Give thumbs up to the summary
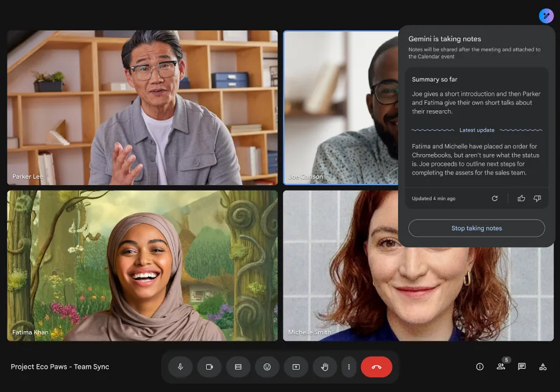The height and width of the screenshot is (392, 560). 522,198
